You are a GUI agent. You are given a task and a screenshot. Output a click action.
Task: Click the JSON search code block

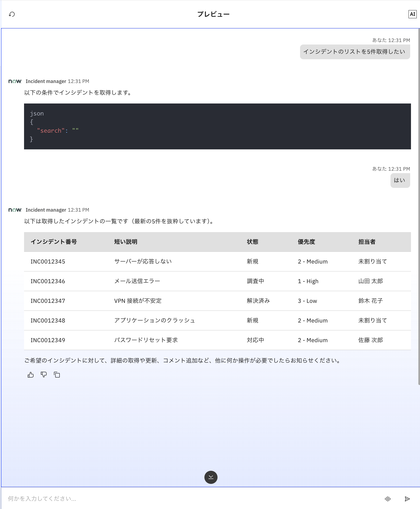tap(217, 126)
